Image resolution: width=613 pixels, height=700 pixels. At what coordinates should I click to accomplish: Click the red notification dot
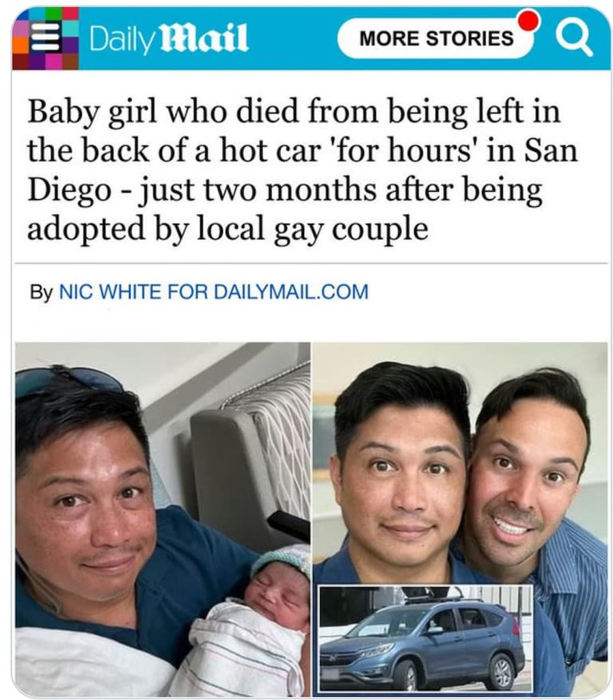click(529, 20)
